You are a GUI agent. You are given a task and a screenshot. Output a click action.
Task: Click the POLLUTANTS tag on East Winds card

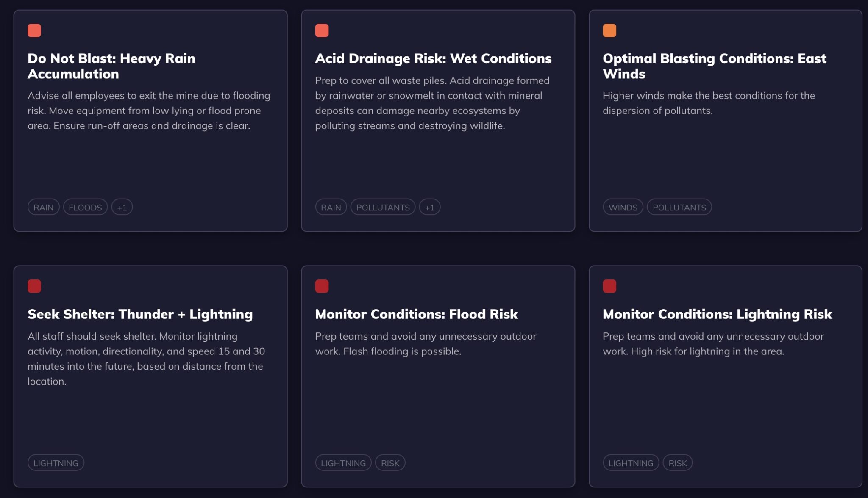[x=679, y=207]
